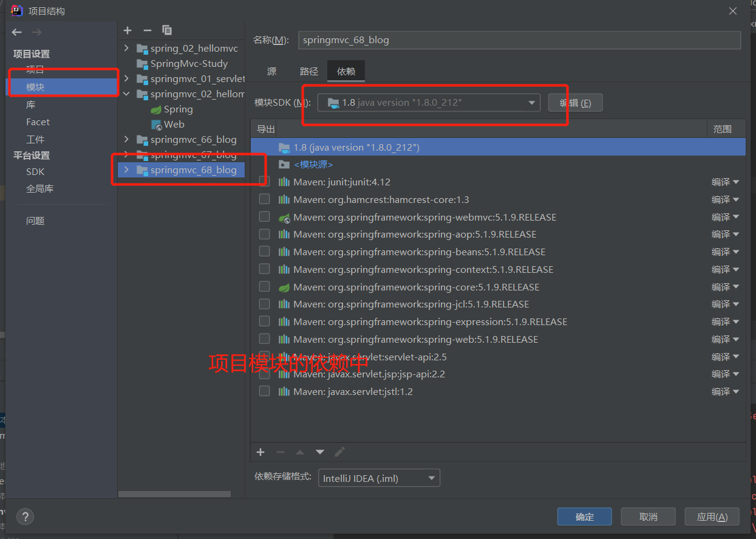Click the spring-core leaf library icon
Image resolution: width=756 pixels, height=539 pixels.
(284, 287)
